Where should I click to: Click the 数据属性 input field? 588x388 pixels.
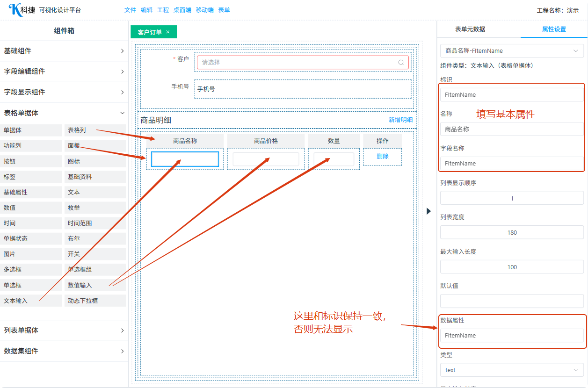click(x=512, y=335)
